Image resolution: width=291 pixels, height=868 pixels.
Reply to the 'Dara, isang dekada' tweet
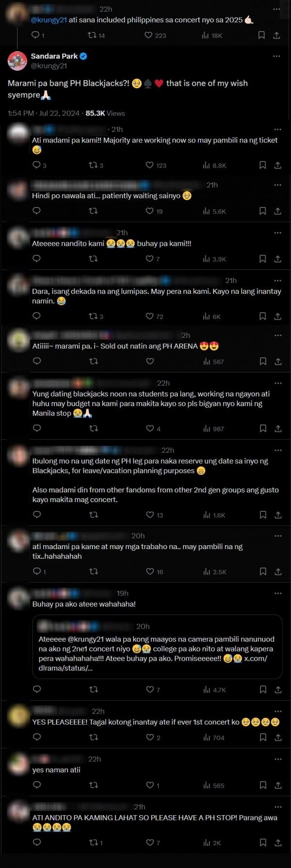[x=36, y=316]
